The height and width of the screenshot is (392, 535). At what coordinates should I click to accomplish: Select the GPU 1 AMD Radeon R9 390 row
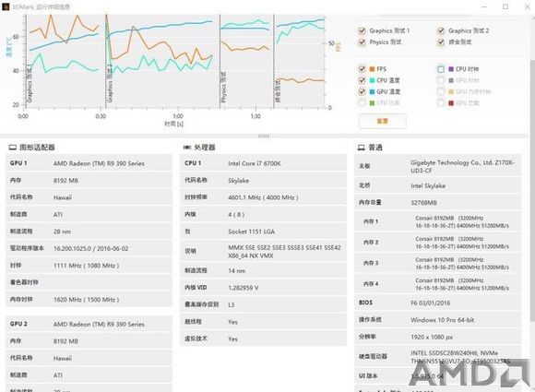(89, 163)
